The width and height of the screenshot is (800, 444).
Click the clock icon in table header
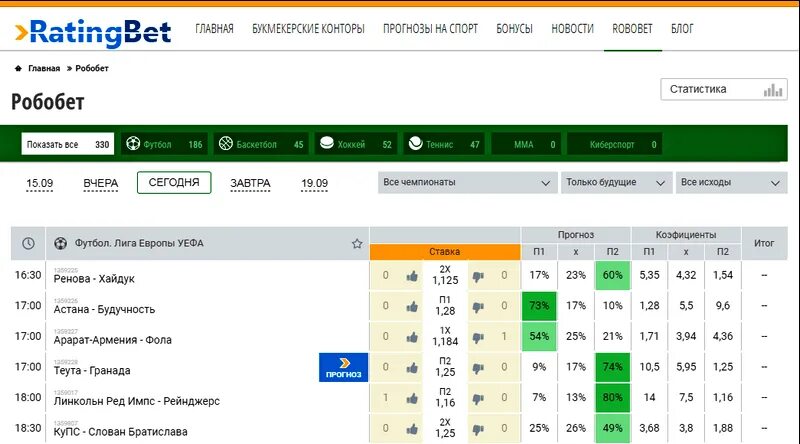click(28, 243)
